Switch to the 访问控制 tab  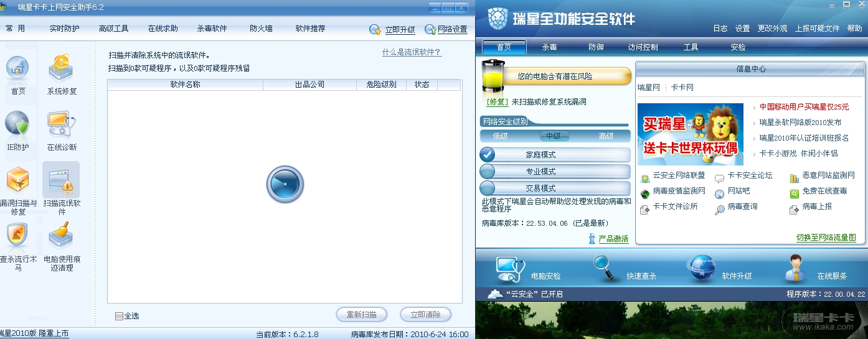pyautogui.click(x=643, y=47)
